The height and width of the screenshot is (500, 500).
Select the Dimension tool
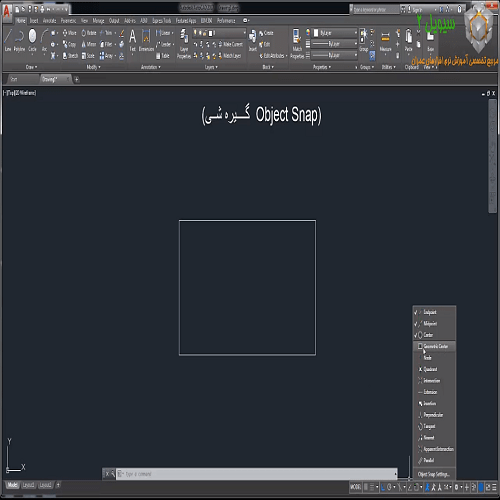146,40
